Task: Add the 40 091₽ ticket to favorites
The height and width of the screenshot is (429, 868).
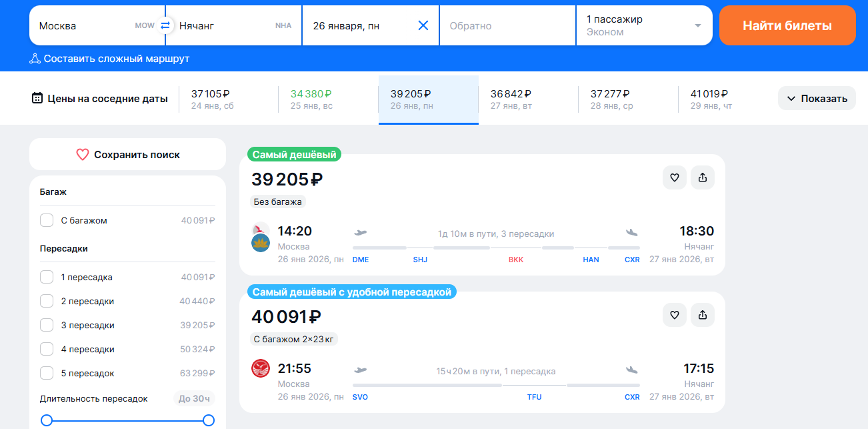Action: pyautogui.click(x=674, y=315)
